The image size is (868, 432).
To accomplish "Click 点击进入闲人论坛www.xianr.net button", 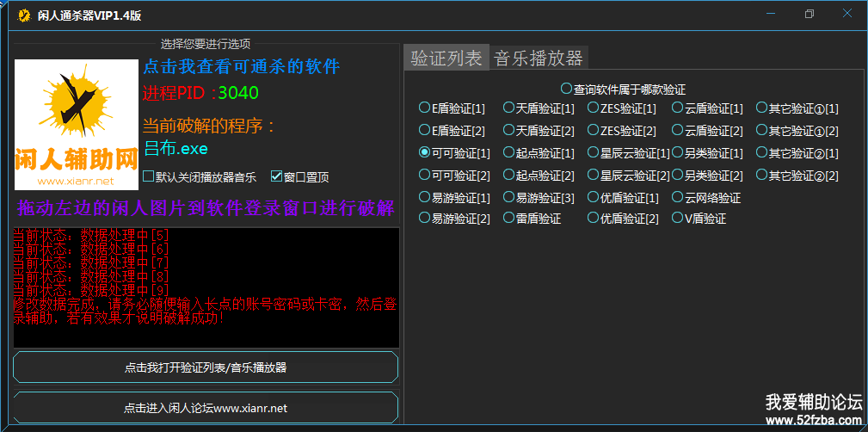I will pos(206,409).
